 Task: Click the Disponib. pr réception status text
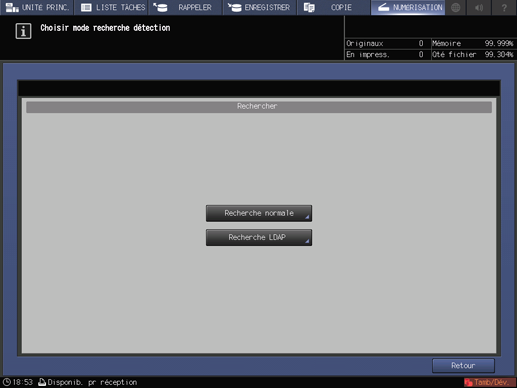coord(92,382)
